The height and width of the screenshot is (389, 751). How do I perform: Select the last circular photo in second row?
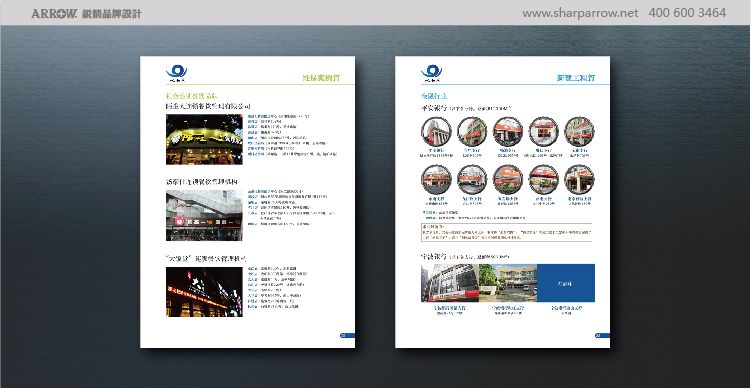click(x=580, y=180)
